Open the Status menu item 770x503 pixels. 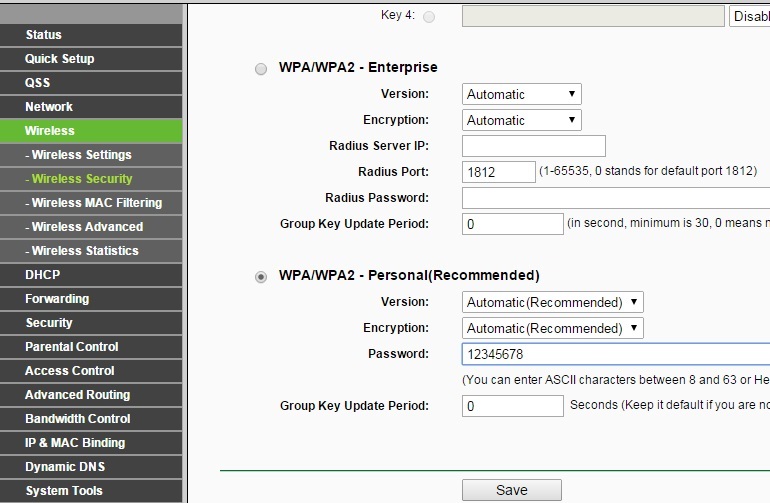coord(44,35)
